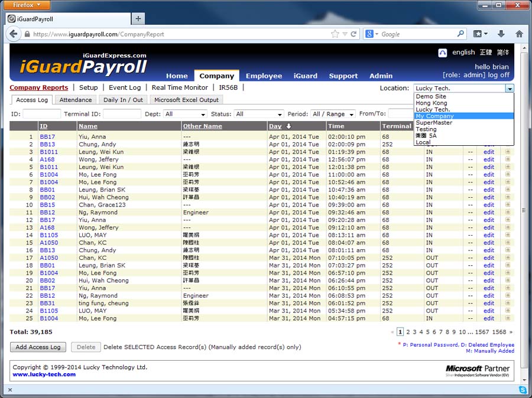This screenshot has width=532, height=398.
Task: Reload the page with the refresh icon
Action: [353, 34]
